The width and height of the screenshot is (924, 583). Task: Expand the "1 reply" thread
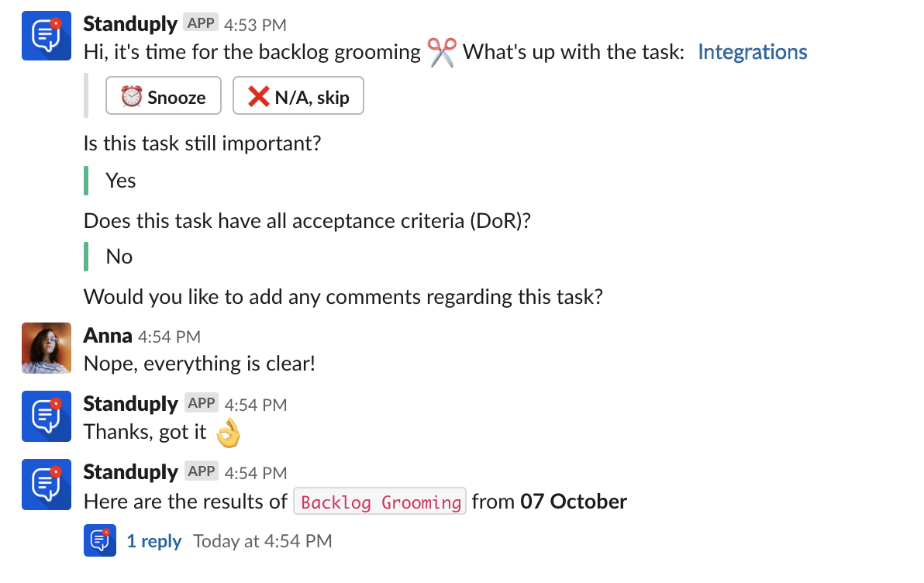pyautogui.click(x=154, y=541)
